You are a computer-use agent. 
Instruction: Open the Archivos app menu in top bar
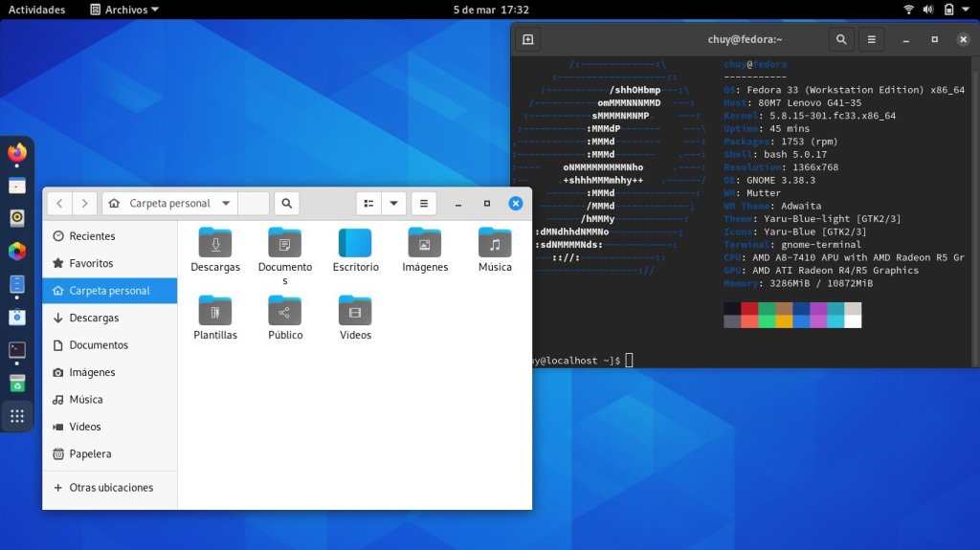point(124,10)
